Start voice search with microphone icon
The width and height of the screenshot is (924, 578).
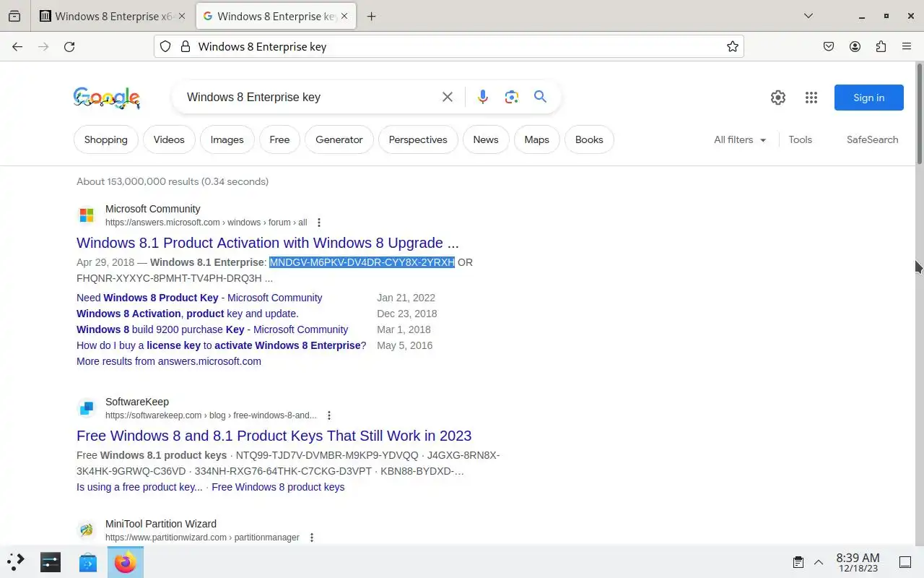coord(483,97)
